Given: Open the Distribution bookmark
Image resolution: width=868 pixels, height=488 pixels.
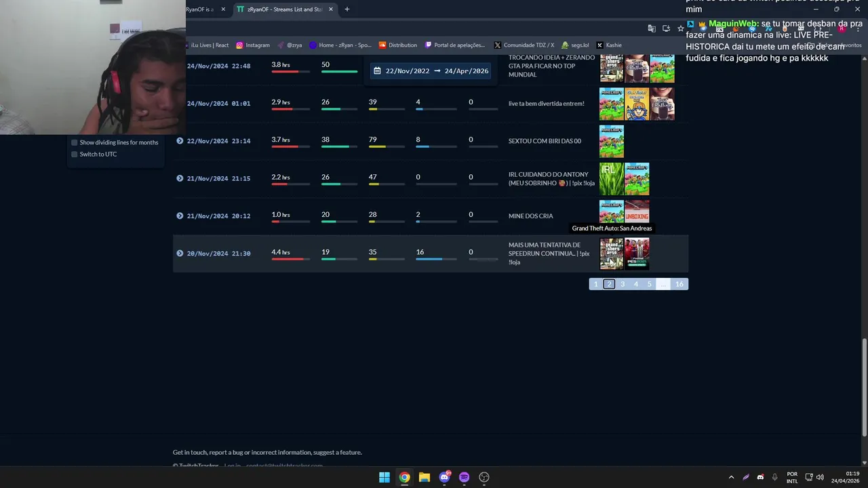Looking at the screenshot, I should [x=398, y=45].
